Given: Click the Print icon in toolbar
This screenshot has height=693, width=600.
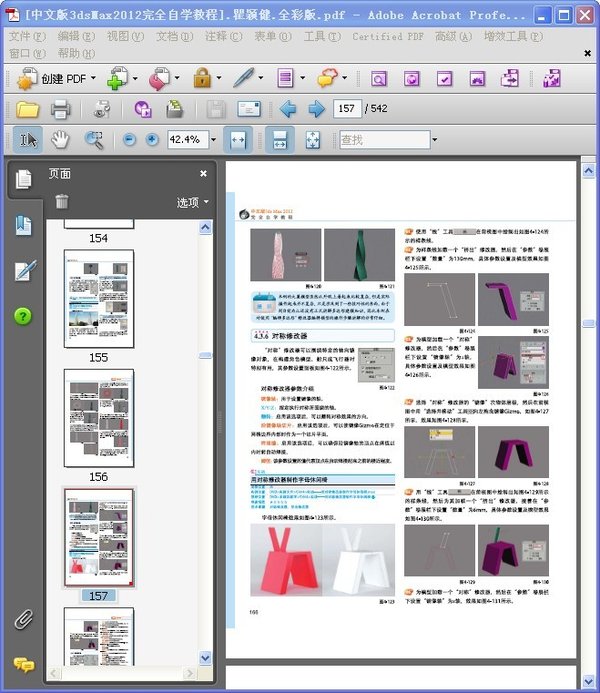Looking at the screenshot, I should [61, 109].
